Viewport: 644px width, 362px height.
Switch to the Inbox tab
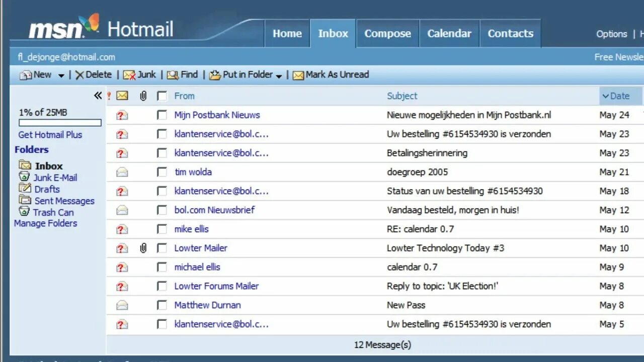point(333,34)
